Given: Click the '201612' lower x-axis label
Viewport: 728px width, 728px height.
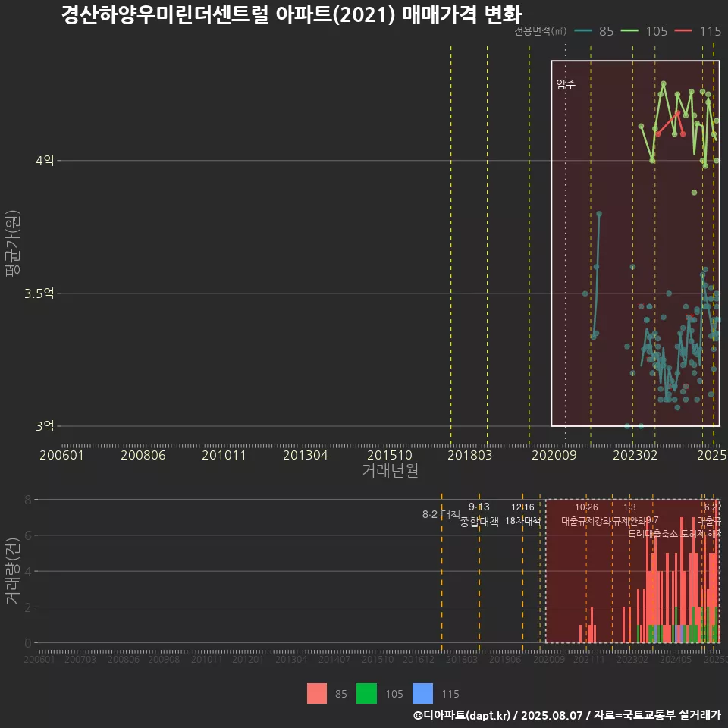Looking at the screenshot, I should click(x=419, y=659).
